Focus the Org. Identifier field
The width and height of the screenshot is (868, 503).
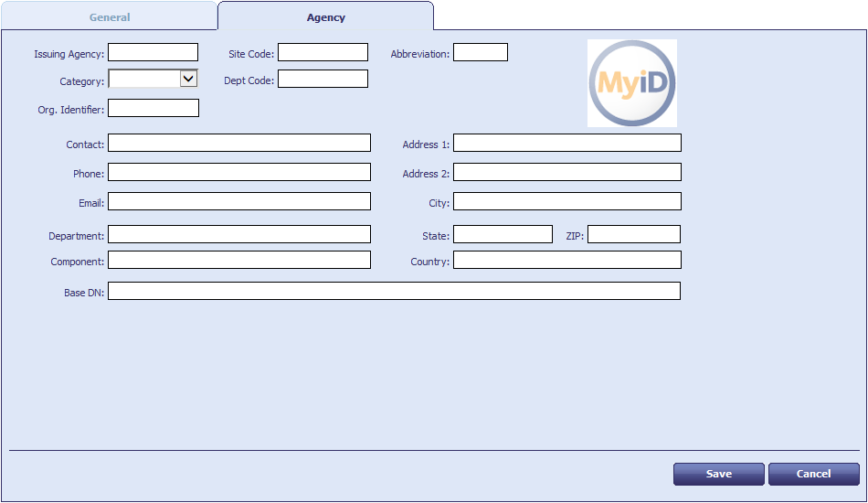(153, 108)
